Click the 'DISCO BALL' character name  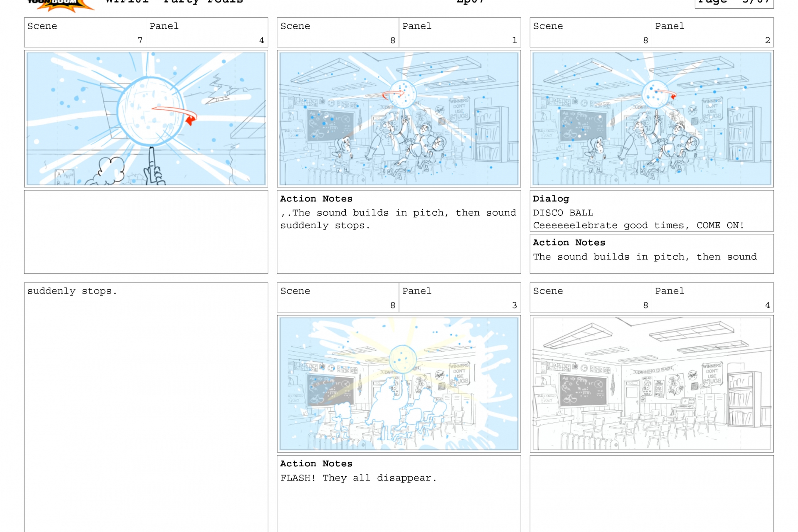click(x=563, y=213)
